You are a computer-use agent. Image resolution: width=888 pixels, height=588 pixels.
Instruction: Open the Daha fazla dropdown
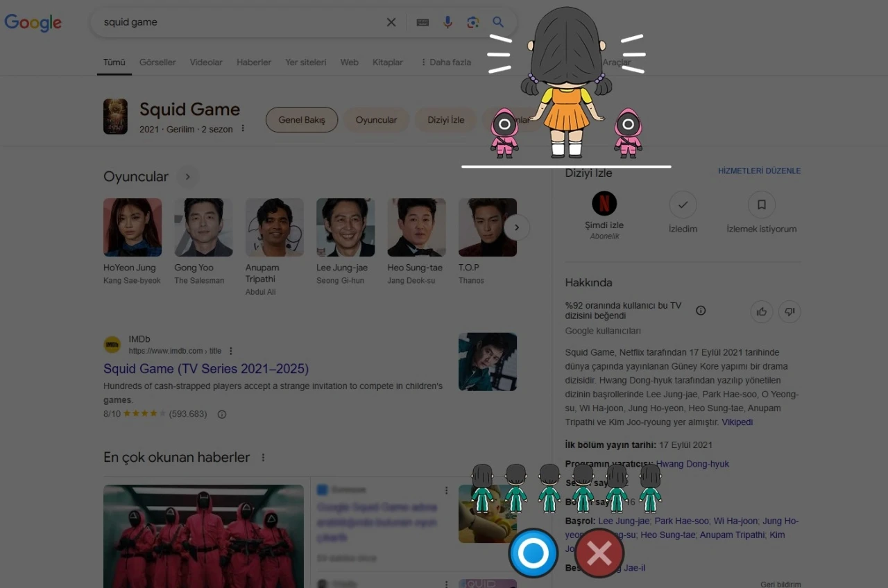point(445,62)
